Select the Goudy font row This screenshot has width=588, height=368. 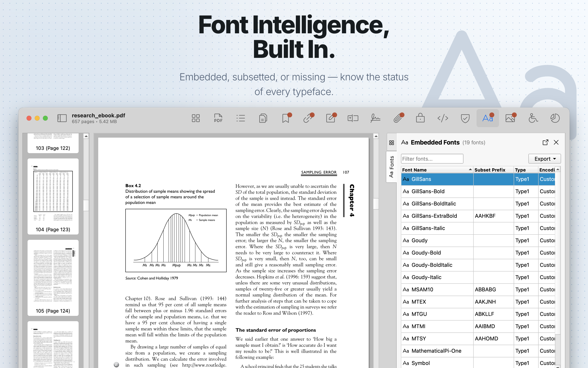coord(478,240)
